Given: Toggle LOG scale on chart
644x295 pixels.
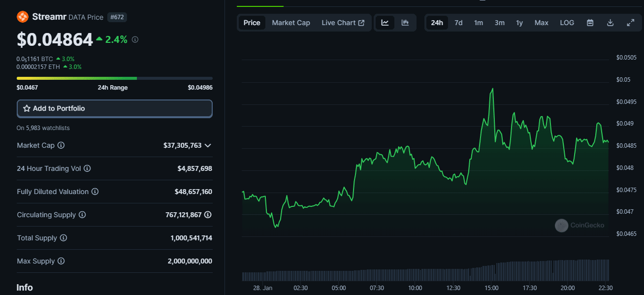Looking at the screenshot, I should pos(567,23).
